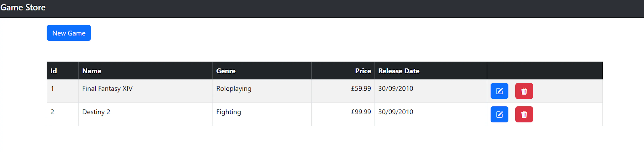Select the Genre column header
The height and width of the screenshot is (152, 644).
226,71
